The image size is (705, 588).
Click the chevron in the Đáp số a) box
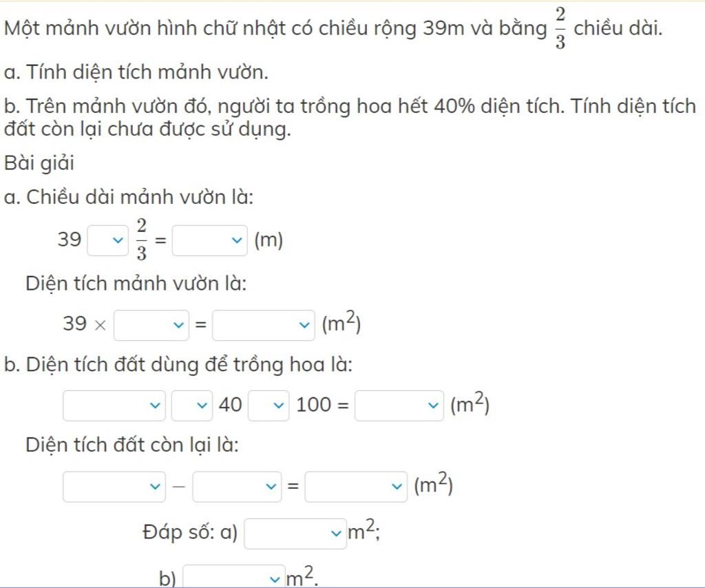(336, 534)
